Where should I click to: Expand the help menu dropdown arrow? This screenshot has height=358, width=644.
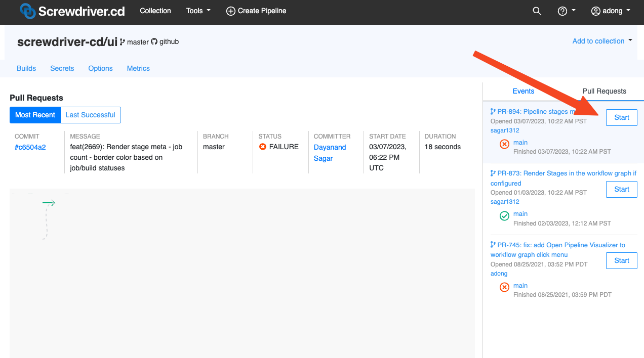[x=574, y=11]
